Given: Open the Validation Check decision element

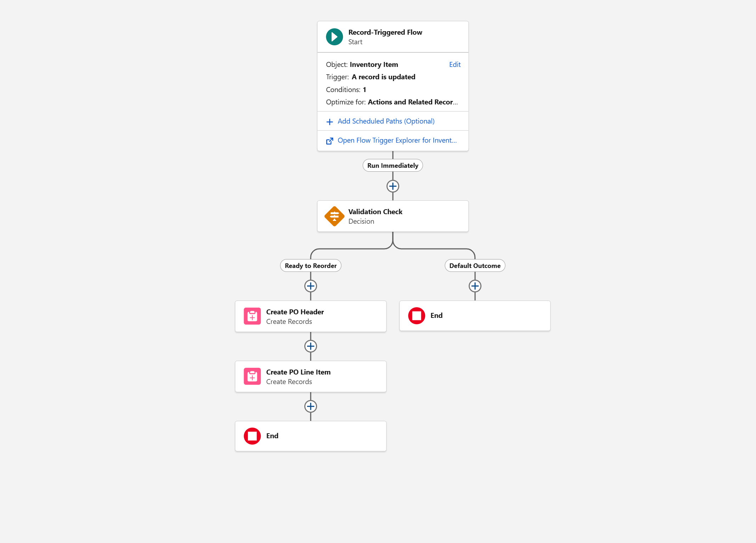Looking at the screenshot, I should 393,216.
